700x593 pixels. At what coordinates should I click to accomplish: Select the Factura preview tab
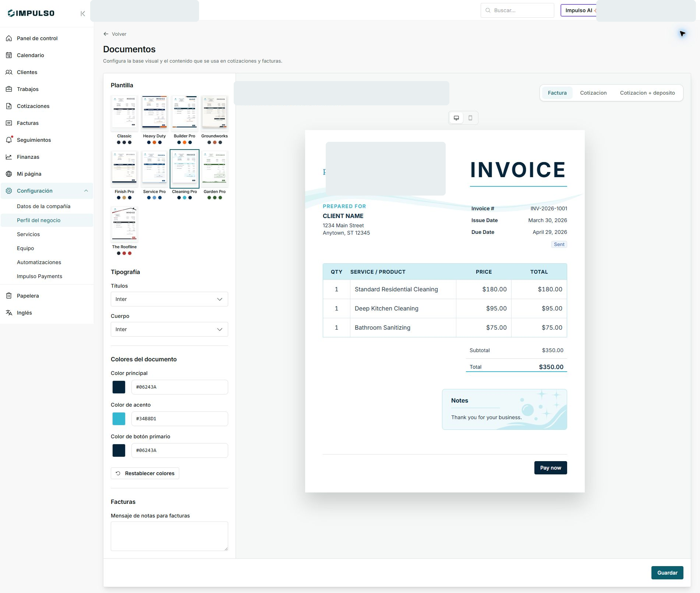point(557,93)
